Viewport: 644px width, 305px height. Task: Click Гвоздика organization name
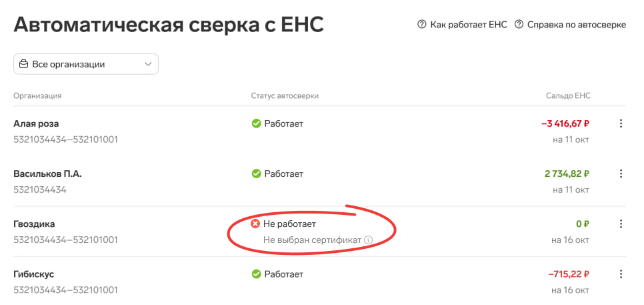point(34,224)
